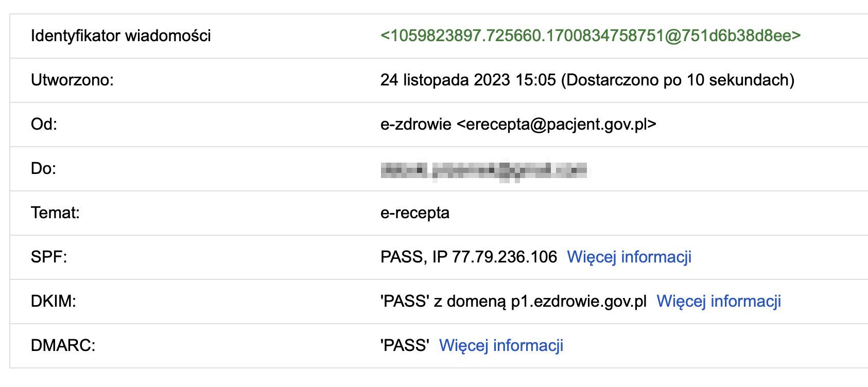Screen dimensions: 868x387
Task: Click the DMARC 'PASS' result text
Action: [x=405, y=345]
